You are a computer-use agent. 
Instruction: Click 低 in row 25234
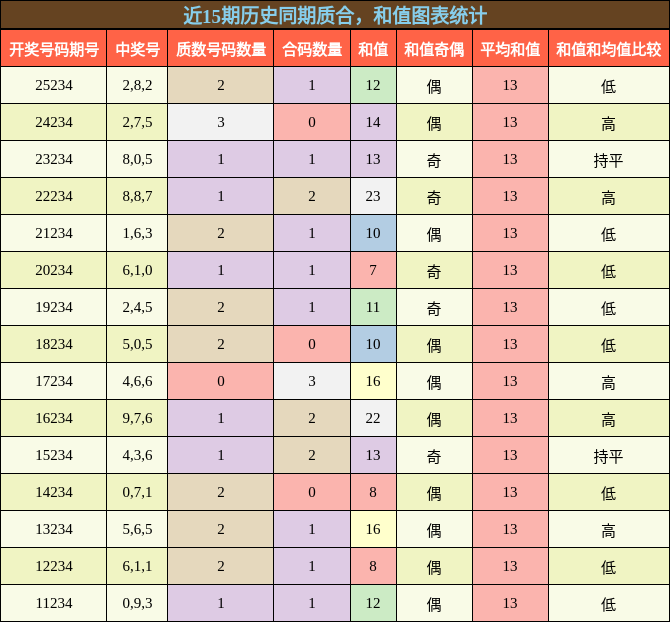[x=608, y=86]
